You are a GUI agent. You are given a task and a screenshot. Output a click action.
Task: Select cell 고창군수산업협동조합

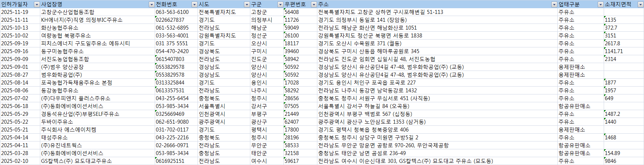pos(97,12)
